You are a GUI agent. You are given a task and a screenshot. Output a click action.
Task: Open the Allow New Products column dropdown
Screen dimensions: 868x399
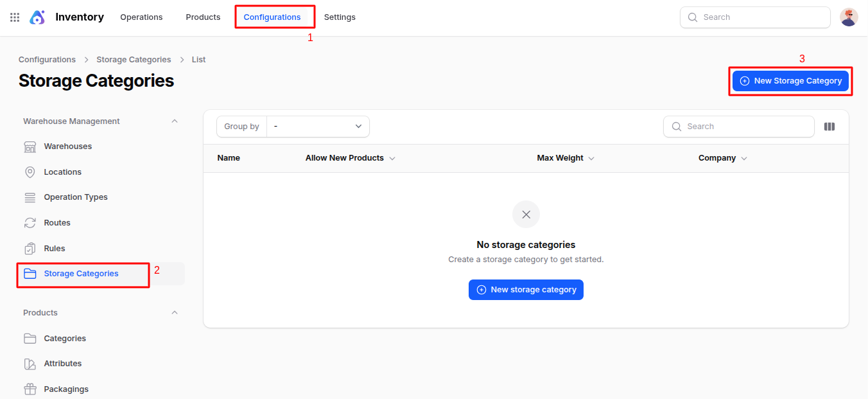(392, 157)
